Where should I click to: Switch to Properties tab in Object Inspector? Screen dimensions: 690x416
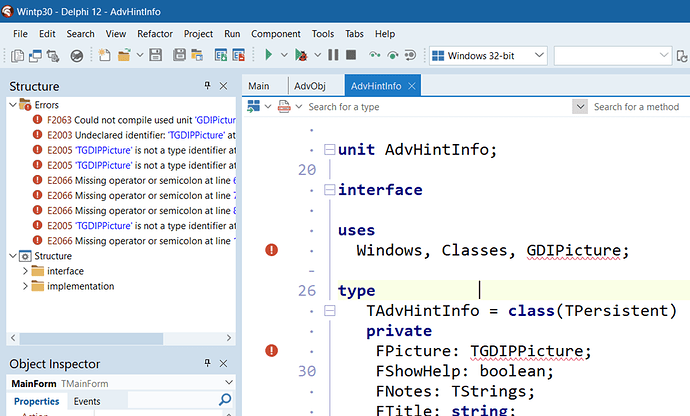[37, 401]
